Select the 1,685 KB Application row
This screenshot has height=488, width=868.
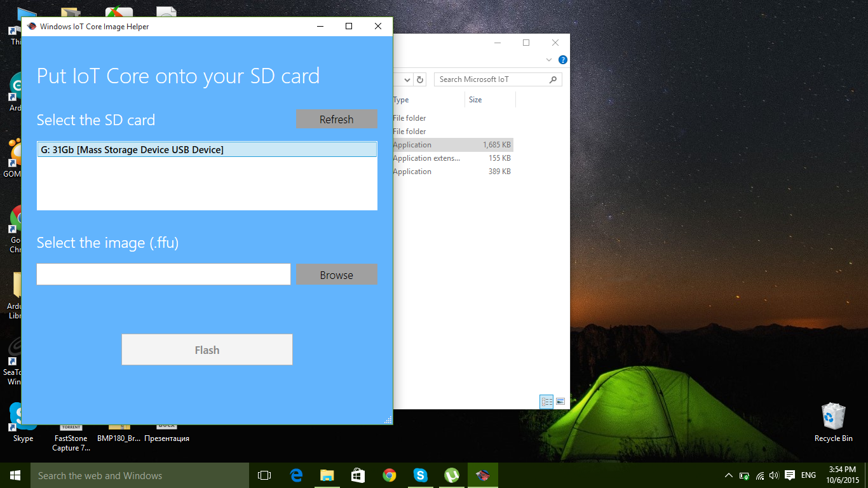[x=453, y=145]
